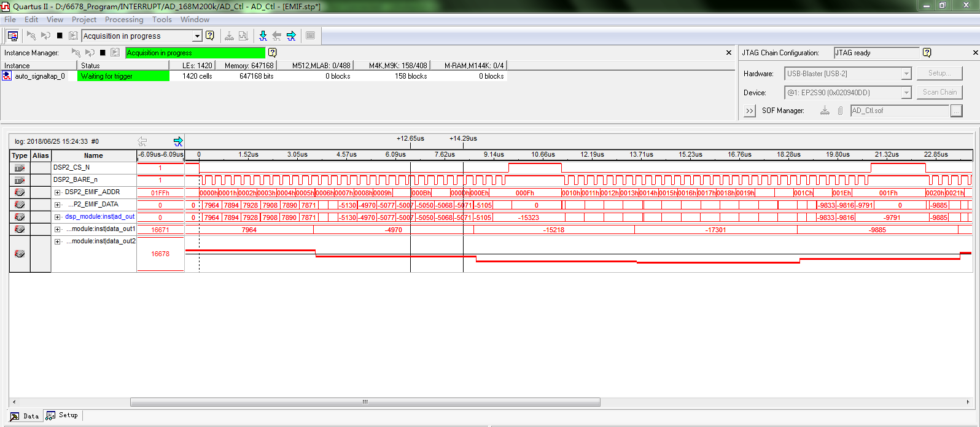The height and width of the screenshot is (427, 980).
Task: Expand the P2_EMIF_DATA bus
Action: (58, 205)
